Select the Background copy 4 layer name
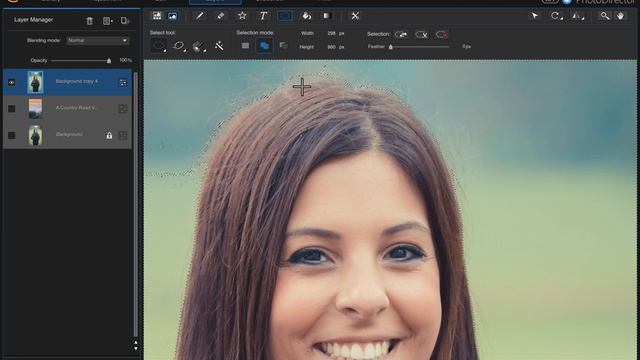640x360 pixels. point(77,81)
